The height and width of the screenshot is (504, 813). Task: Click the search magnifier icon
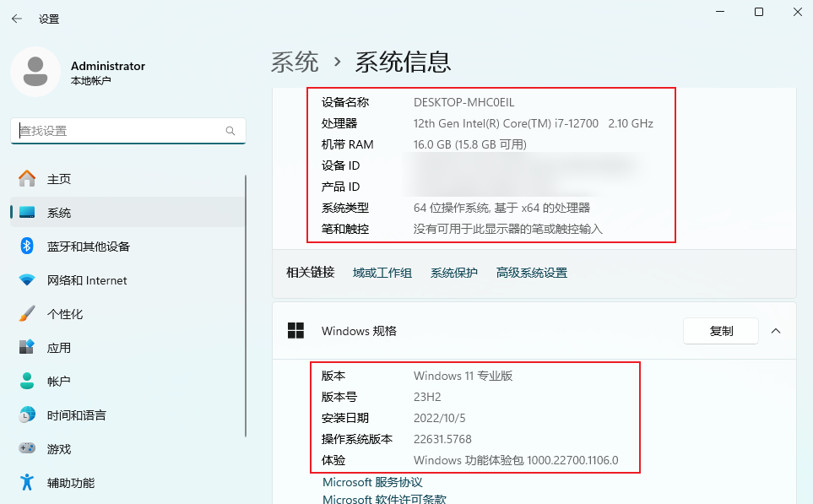[x=230, y=131]
